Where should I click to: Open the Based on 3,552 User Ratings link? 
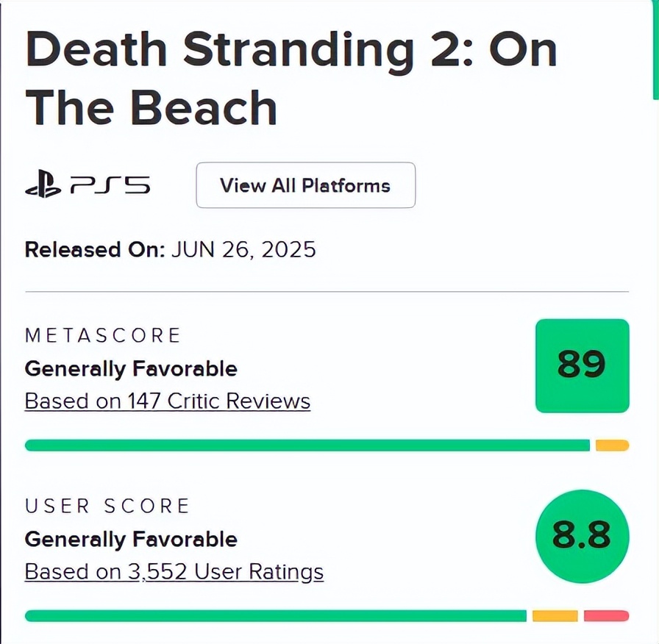[174, 572]
